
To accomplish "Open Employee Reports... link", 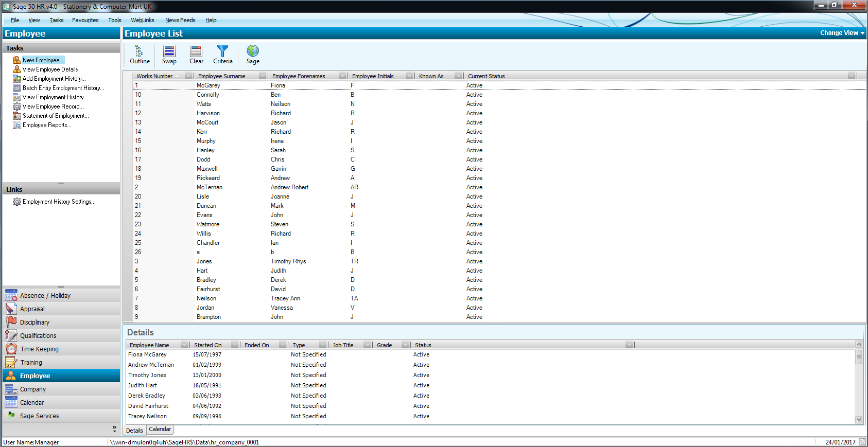I will 47,125.
